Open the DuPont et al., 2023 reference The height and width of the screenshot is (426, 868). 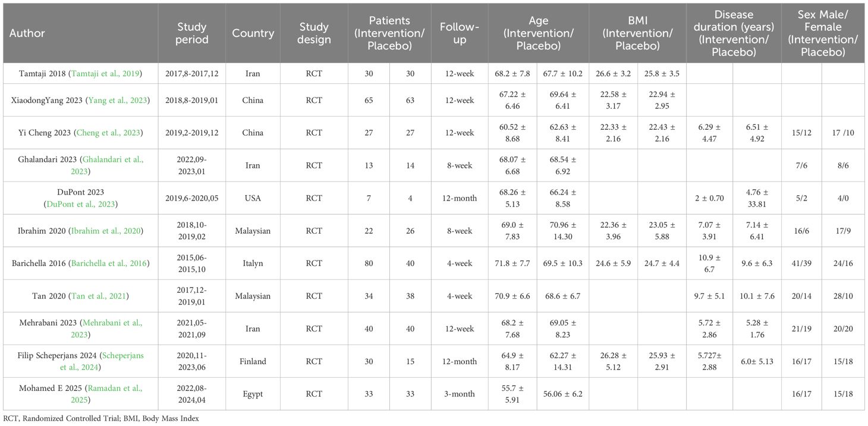[81, 203]
